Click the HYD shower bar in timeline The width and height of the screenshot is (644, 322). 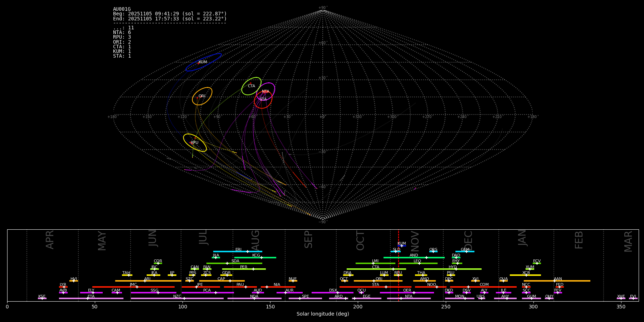click(x=453, y=269)
